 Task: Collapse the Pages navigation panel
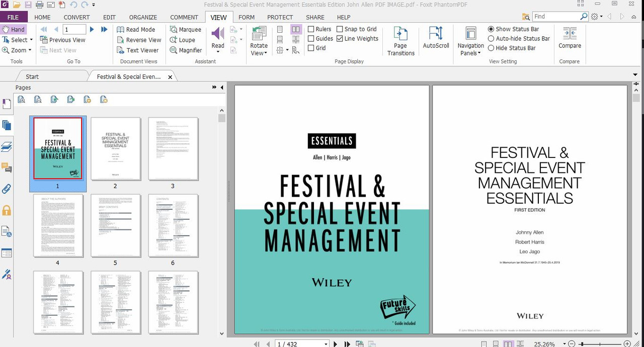pyautogui.click(x=222, y=88)
